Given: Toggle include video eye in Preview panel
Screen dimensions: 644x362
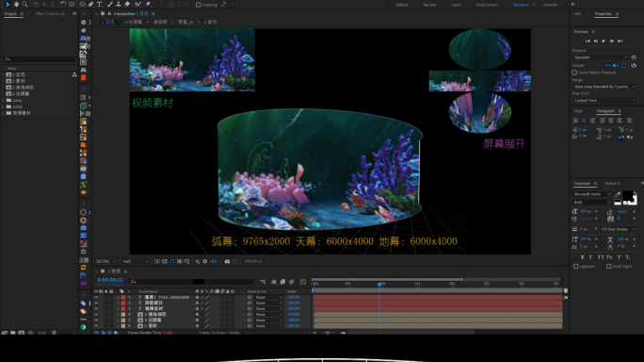Looking at the screenshot, I should (607, 65).
